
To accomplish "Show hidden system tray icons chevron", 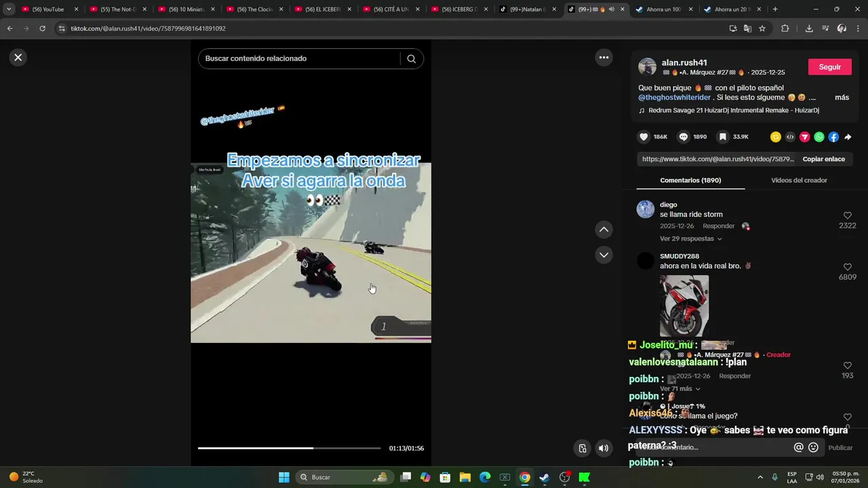I will pos(760,477).
